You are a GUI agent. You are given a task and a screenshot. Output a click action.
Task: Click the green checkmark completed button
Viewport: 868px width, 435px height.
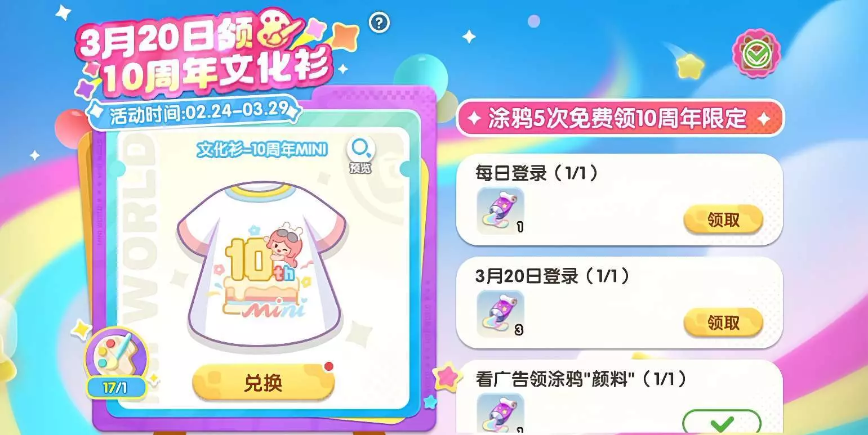[722, 421]
